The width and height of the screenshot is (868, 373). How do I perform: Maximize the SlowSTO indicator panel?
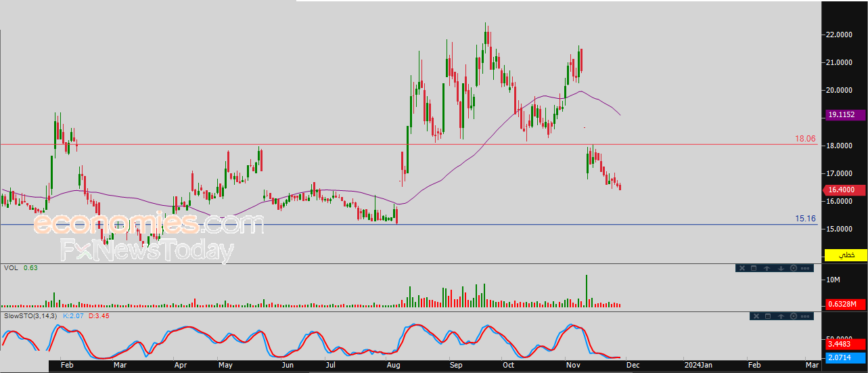tap(768, 316)
